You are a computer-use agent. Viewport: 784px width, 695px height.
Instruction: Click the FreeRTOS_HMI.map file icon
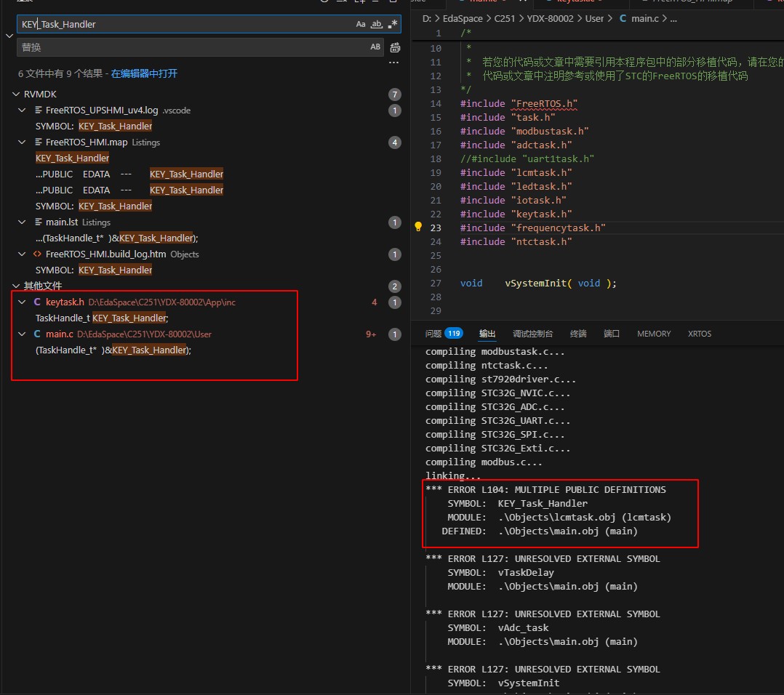click(39, 142)
